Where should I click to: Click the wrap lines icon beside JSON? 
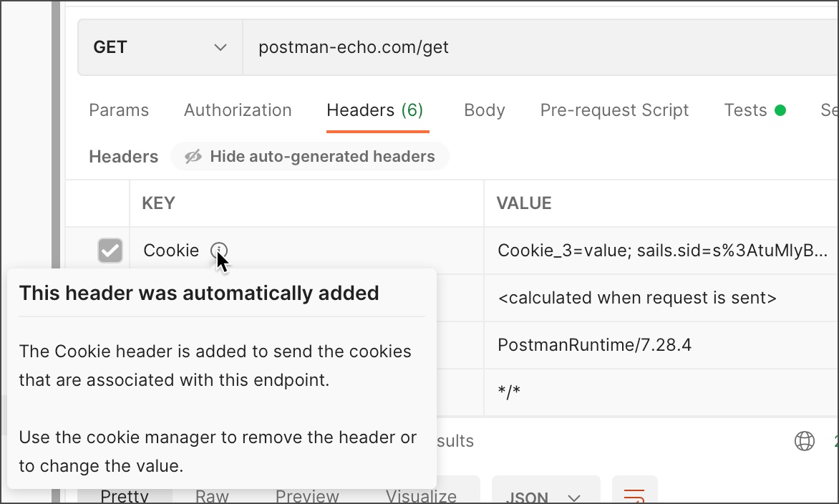pyautogui.click(x=634, y=495)
